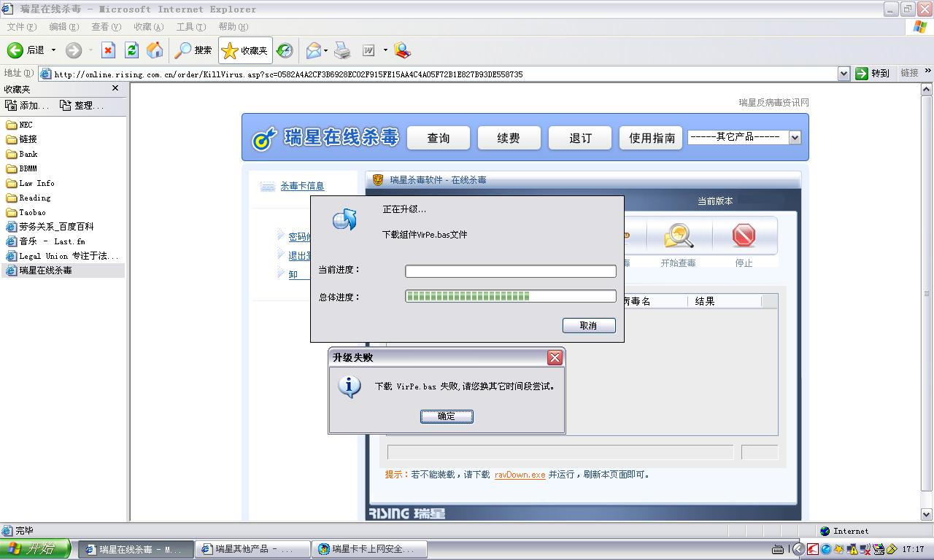Open the Back button history dropdown
Image resolution: width=934 pixels, height=560 pixels.
click(x=54, y=50)
